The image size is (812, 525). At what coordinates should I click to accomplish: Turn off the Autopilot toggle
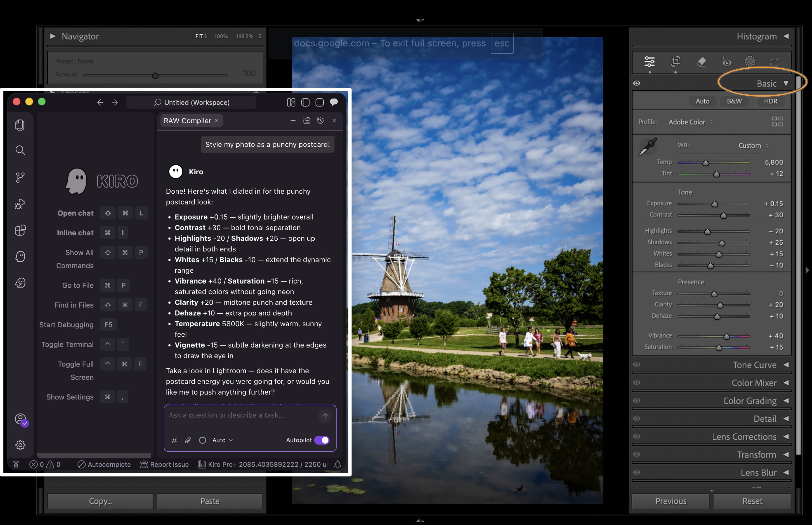point(321,440)
